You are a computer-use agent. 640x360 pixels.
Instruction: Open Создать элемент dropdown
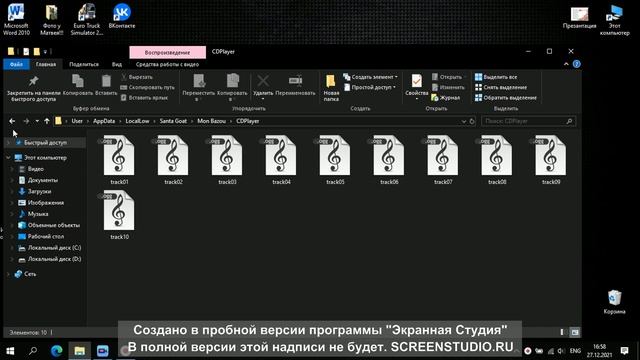tap(371, 77)
